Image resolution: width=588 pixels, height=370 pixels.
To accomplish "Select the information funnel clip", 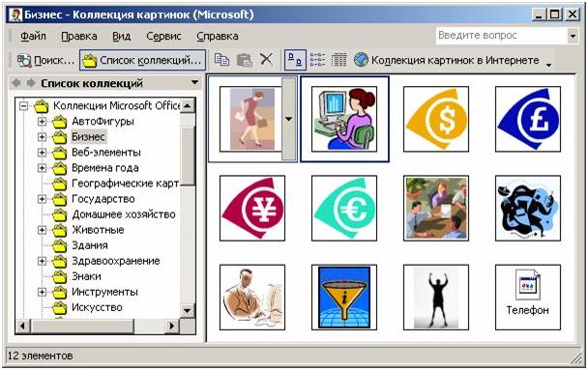I will coord(344,298).
